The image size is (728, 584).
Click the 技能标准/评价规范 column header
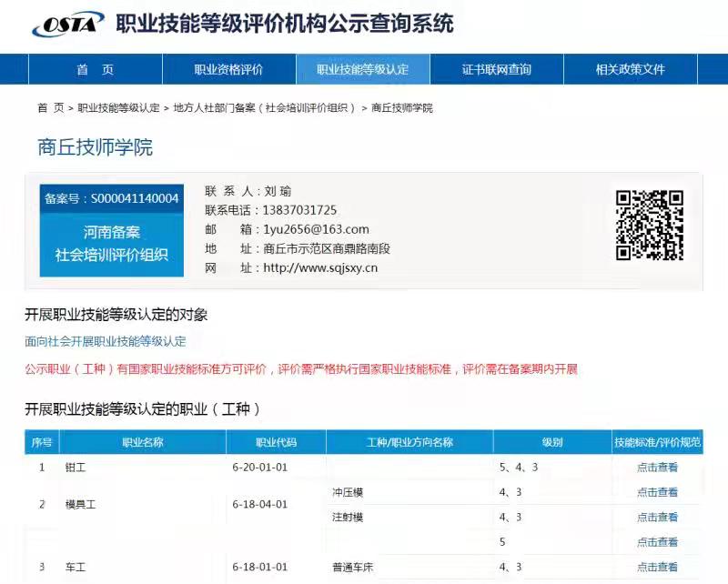pyautogui.click(x=657, y=442)
